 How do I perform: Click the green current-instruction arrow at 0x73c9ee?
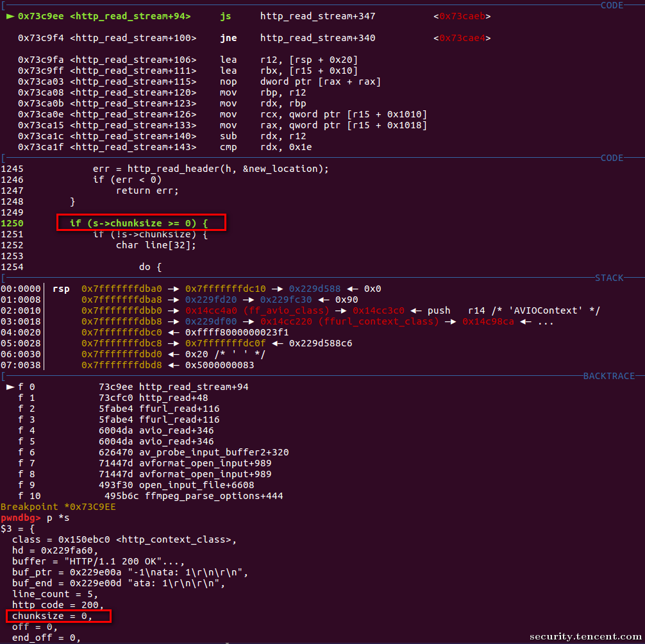point(10,17)
